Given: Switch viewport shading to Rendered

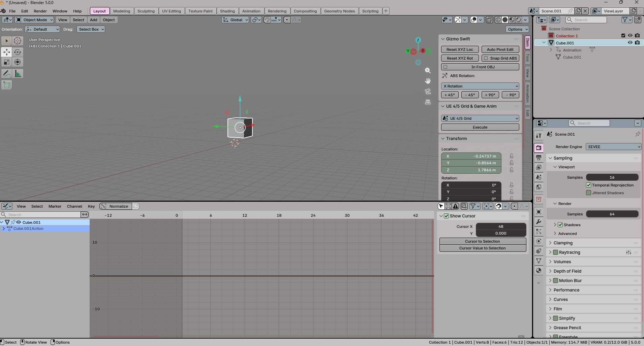Looking at the screenshot, I should pyautogui.click(x=518, y=20).
